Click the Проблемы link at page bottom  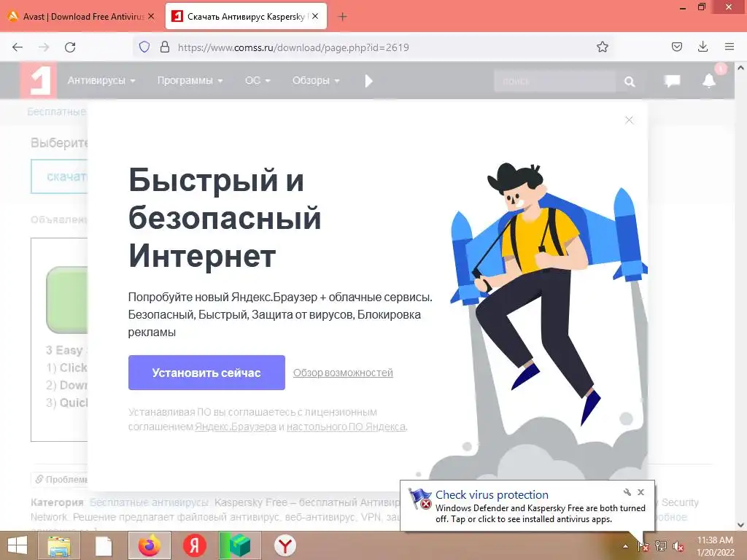tap(60, 479)
